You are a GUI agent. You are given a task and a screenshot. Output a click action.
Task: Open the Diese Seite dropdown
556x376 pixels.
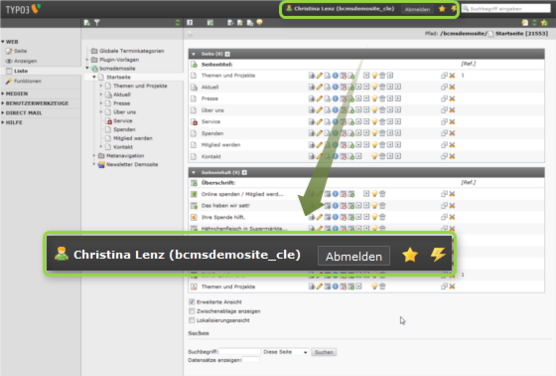[285, 352]
